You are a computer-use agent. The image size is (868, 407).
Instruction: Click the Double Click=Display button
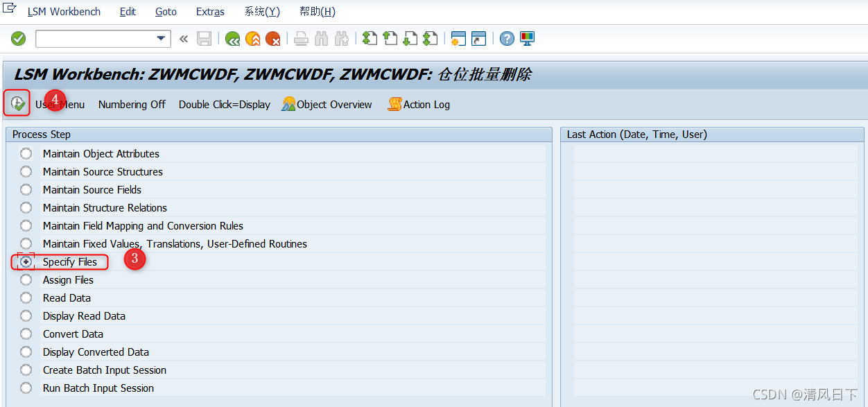click(225, 105)
